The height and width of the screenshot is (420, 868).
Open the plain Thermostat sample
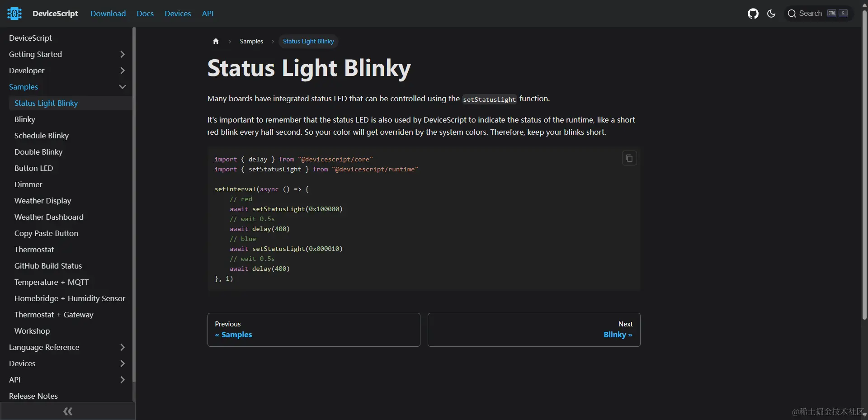pyautogui.click(x=34, y=250)
